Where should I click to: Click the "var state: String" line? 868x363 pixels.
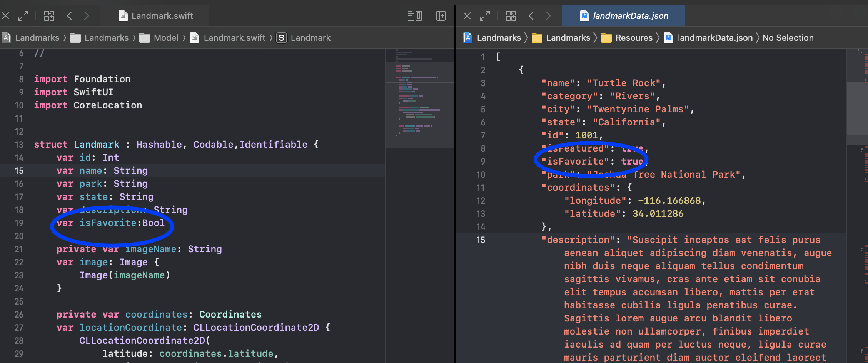coord(105,197)
